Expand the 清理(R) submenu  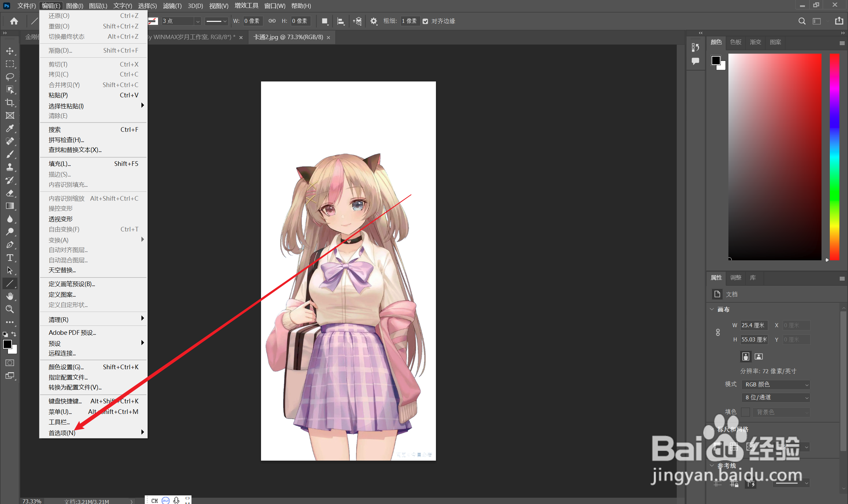click(x=93, y=319)
